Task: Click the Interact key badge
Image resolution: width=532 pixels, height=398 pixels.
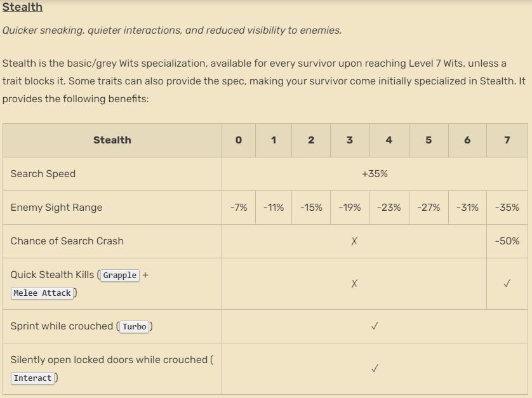Action: (x=33, y=378)
